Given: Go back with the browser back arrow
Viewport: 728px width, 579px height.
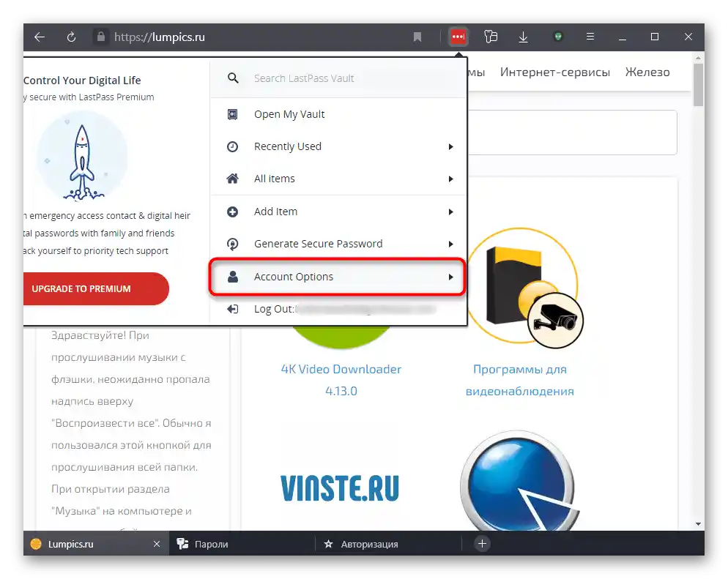Looking at the screenshot, I should coord(40,37).
